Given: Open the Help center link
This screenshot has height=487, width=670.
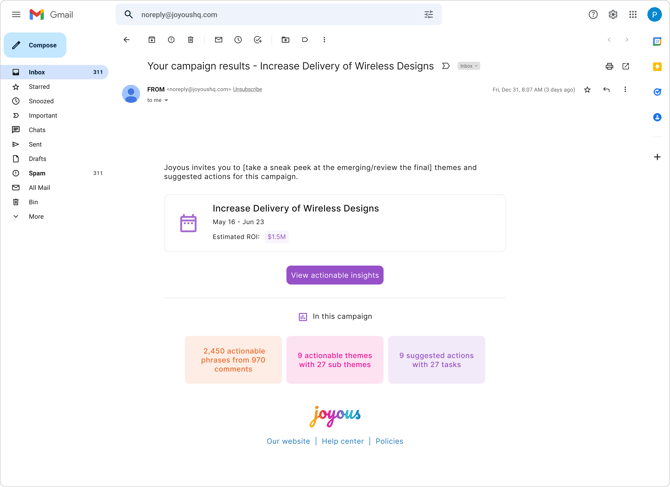Looking at the screenshot, I should [343, 441].
